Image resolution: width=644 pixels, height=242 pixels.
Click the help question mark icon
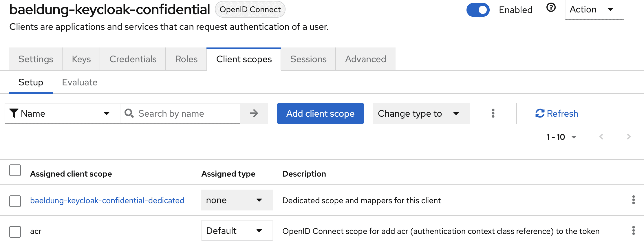click(551, 8)
